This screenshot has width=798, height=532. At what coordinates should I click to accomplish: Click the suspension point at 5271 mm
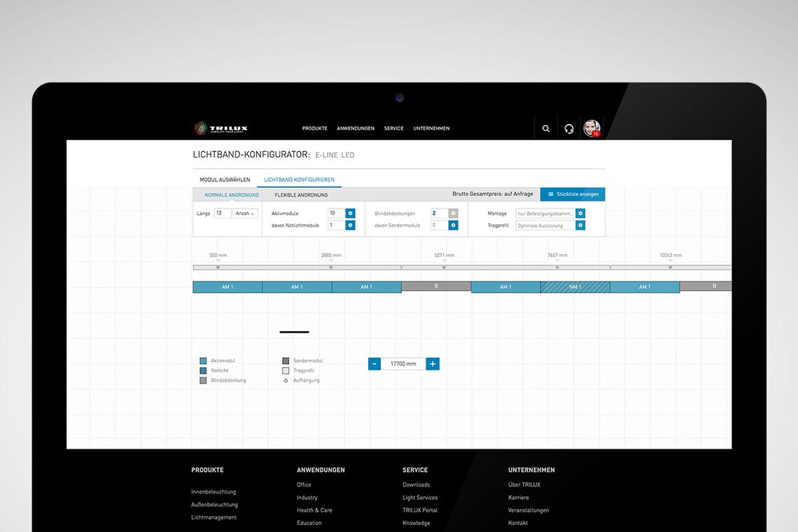[444, 267]
